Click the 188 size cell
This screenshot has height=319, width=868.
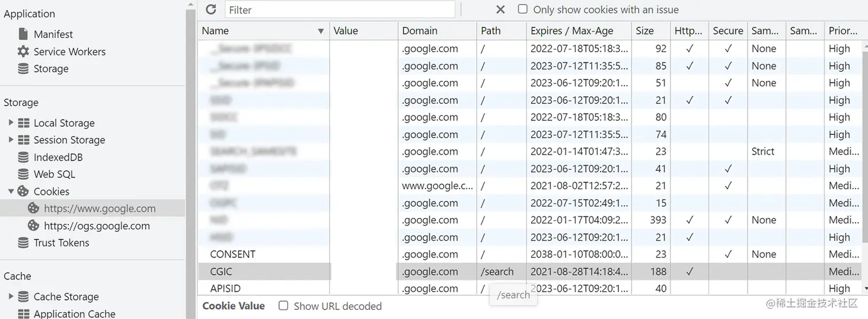coord(650,271)
